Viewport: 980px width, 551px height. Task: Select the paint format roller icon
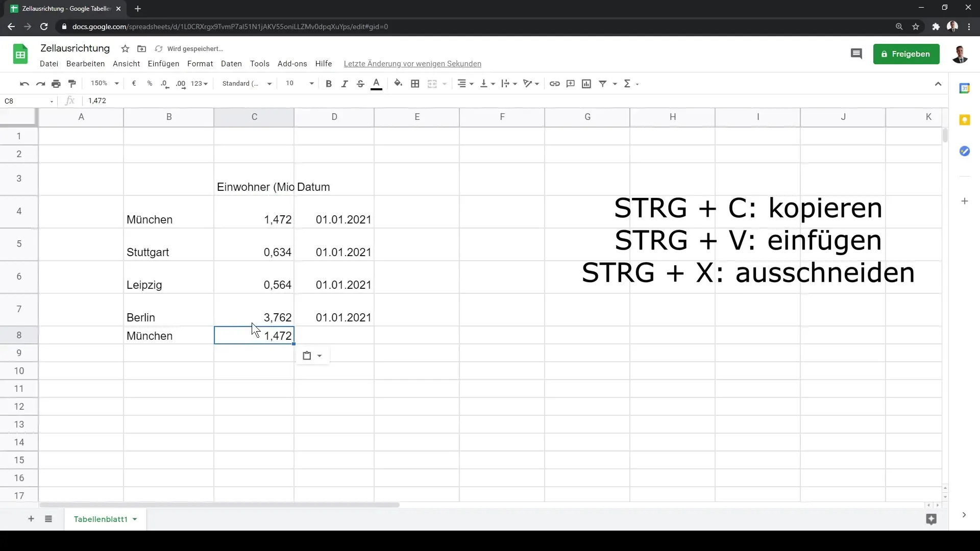tap(72, 84)
